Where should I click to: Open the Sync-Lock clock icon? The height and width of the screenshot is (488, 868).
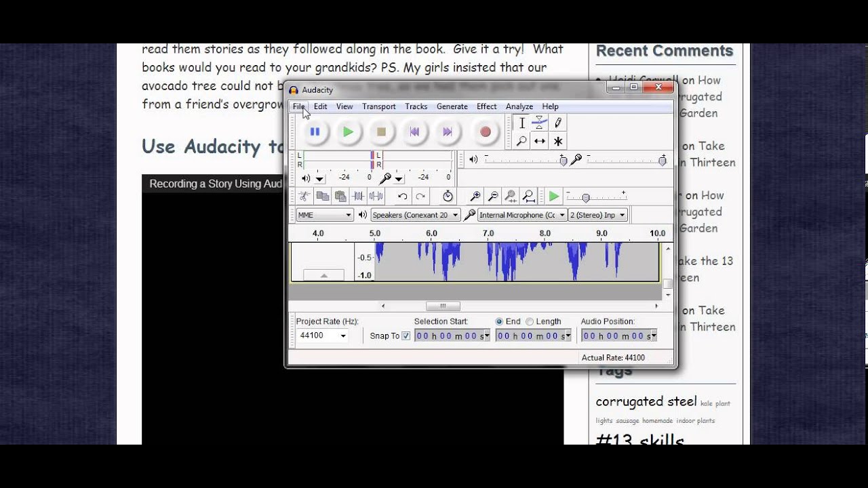click(x=448, y=197)
